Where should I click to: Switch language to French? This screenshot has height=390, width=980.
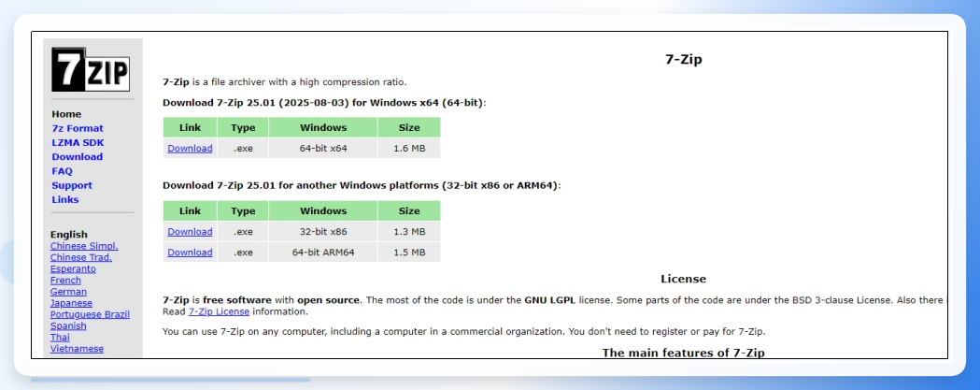coord(65,281)
